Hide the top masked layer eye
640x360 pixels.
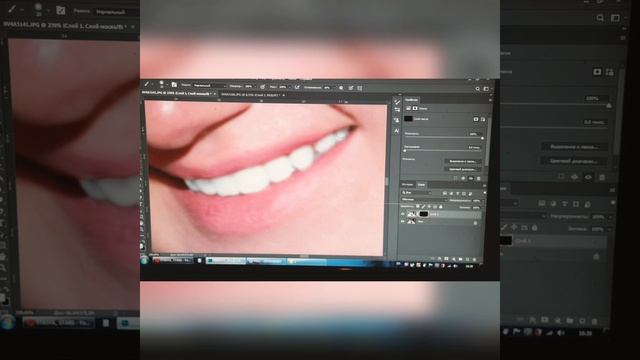pyautogui.click(x=402, y=214)
